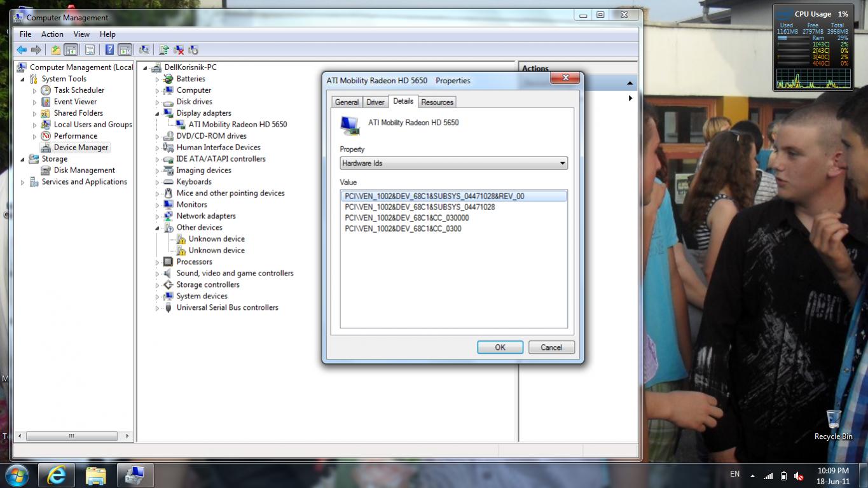The image size is (868, 488).
Task: Open the Recycle Bin desktop icon
Action: point(833,424)
